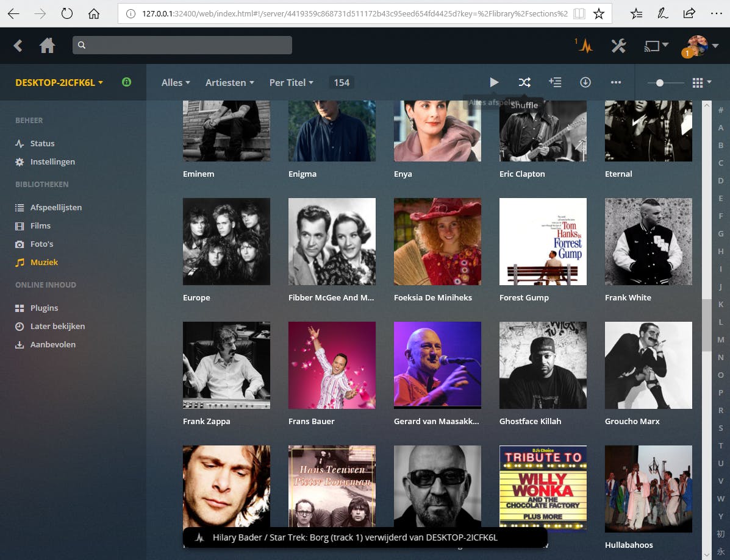Start playback with the Play All icon
This screenshot has width=730, height=560.
click(494, 82)
